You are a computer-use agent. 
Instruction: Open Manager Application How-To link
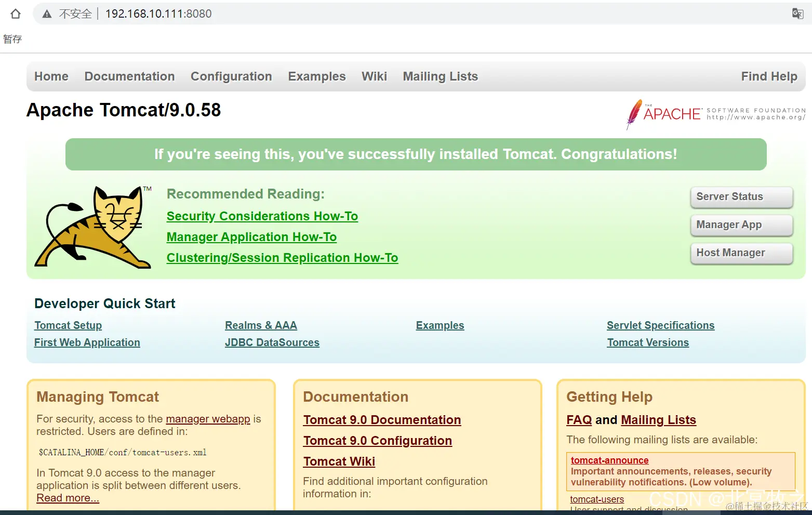click(251, 237)
